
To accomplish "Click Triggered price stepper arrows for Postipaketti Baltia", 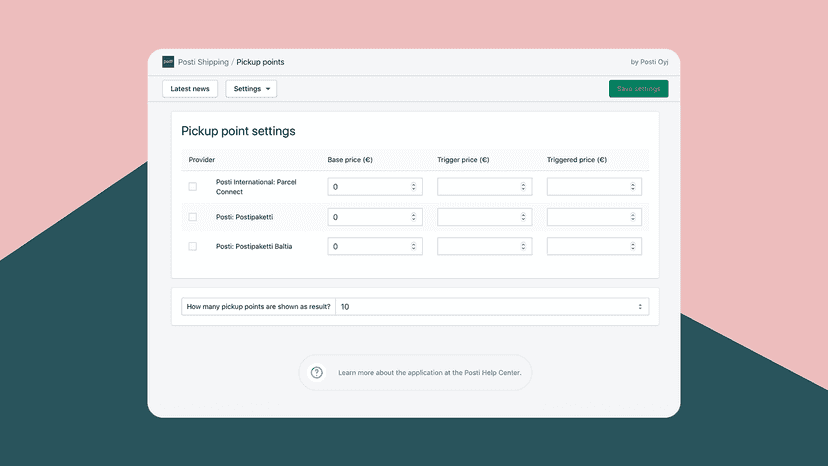I will (x=633, y=246).
